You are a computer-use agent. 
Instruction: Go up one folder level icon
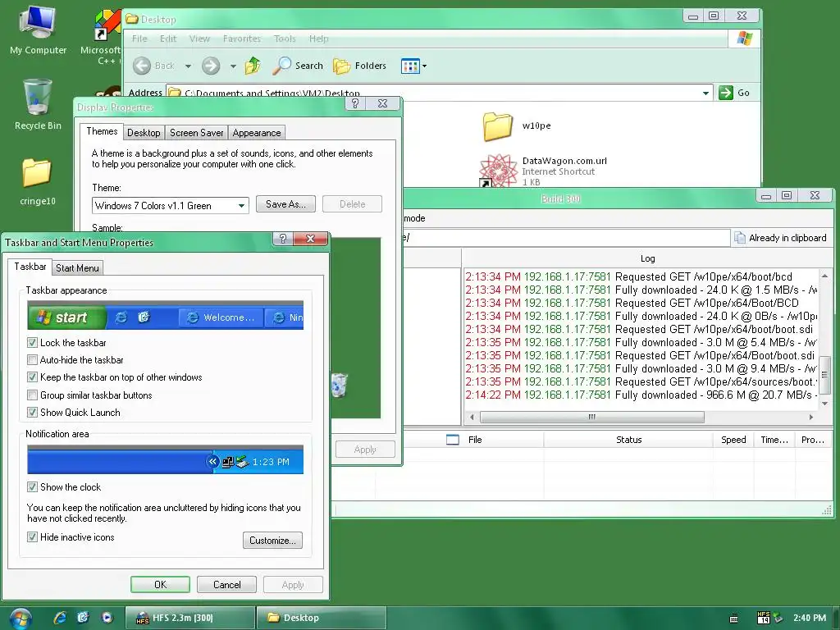253,66
